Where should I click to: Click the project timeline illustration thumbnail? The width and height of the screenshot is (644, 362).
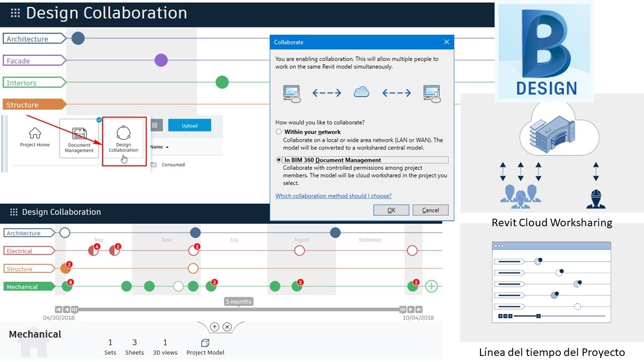click(552, 283)
